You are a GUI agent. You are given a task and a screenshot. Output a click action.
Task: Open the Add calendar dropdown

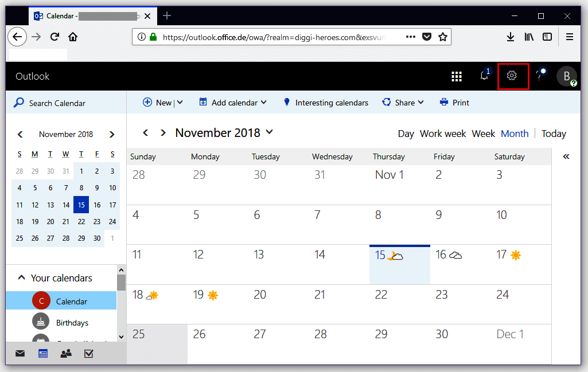point(232,102)
